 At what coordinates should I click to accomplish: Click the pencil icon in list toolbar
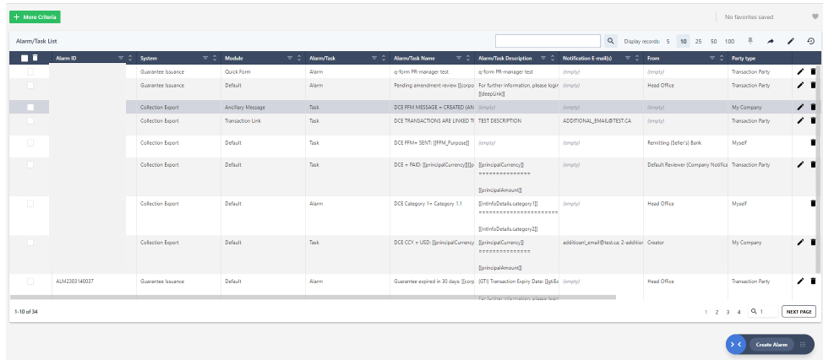790,41
